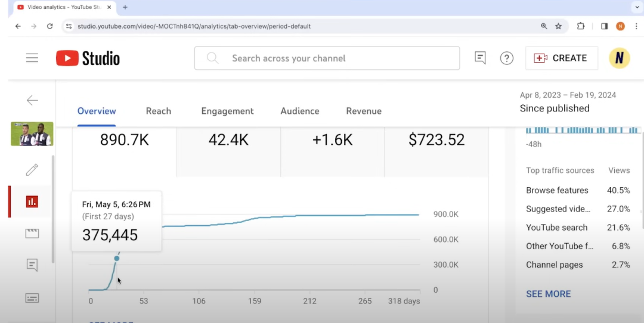Select the $723.52 revenue metric card
Screen dimensions: 644x323
pyautogui.click(x=436, y=141)
